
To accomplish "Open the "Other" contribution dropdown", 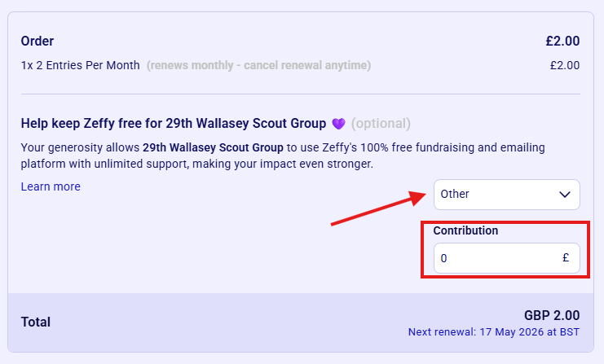I will (506, 194).
